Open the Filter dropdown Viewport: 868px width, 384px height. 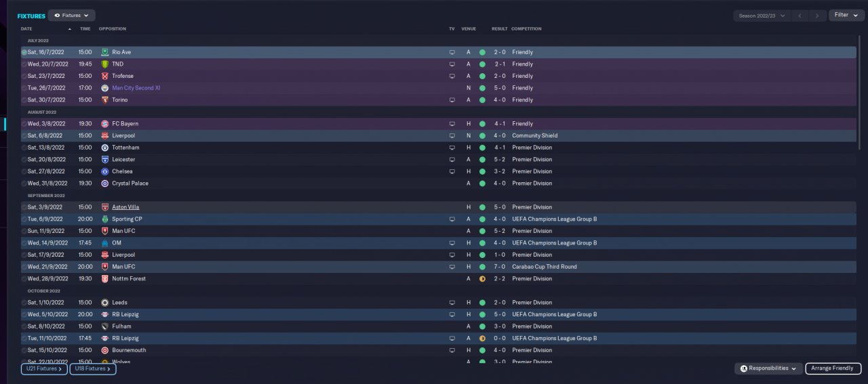(846, 15)
